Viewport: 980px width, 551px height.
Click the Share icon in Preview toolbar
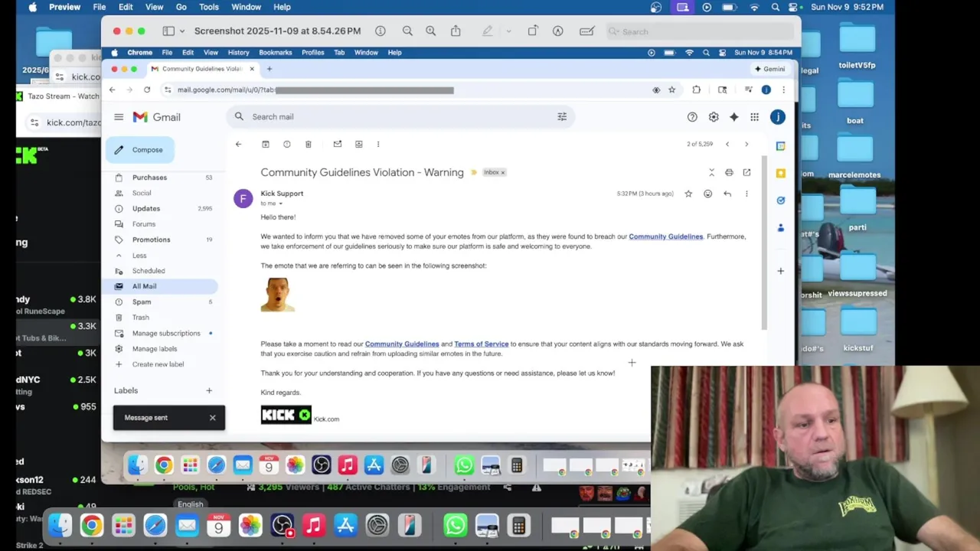[x=456, y=31]
